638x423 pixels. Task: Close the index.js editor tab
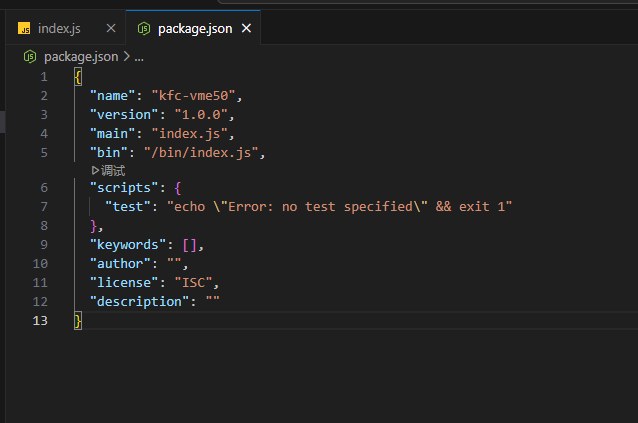[x=110, y=28]
